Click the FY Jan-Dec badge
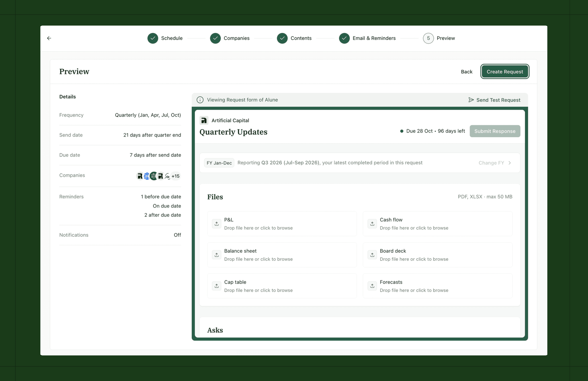This screenshot has height=381, width=588. [219, 163]
